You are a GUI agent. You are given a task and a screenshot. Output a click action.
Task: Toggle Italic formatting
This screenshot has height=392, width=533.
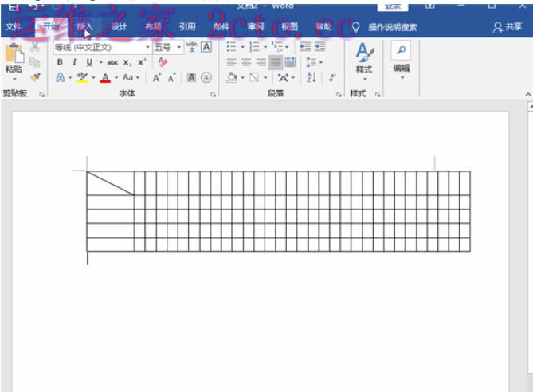click(74, 62)
